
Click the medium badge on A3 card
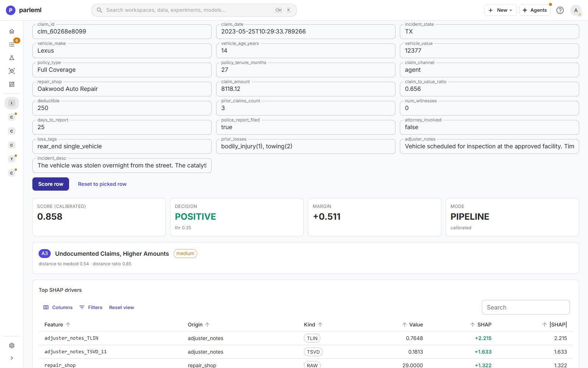pos(185,254)
